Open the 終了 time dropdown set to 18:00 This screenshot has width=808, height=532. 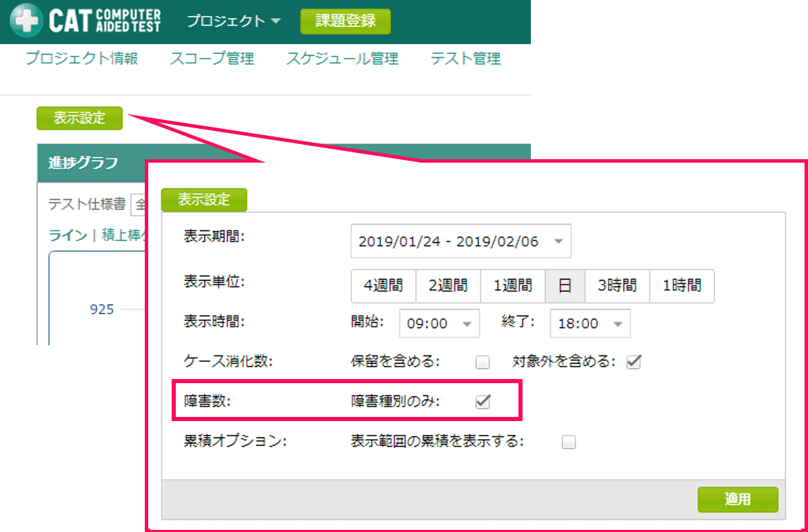tap(590, 323)
